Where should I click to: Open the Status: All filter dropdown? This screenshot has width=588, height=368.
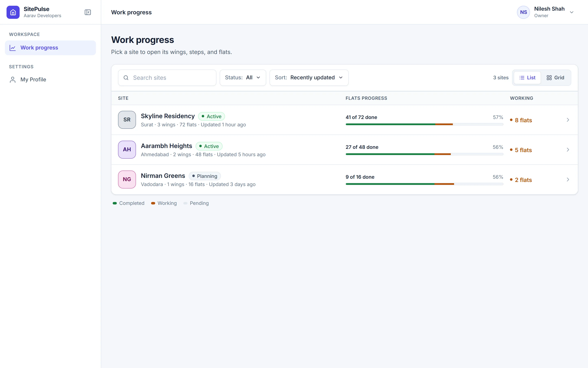[243, 78]
